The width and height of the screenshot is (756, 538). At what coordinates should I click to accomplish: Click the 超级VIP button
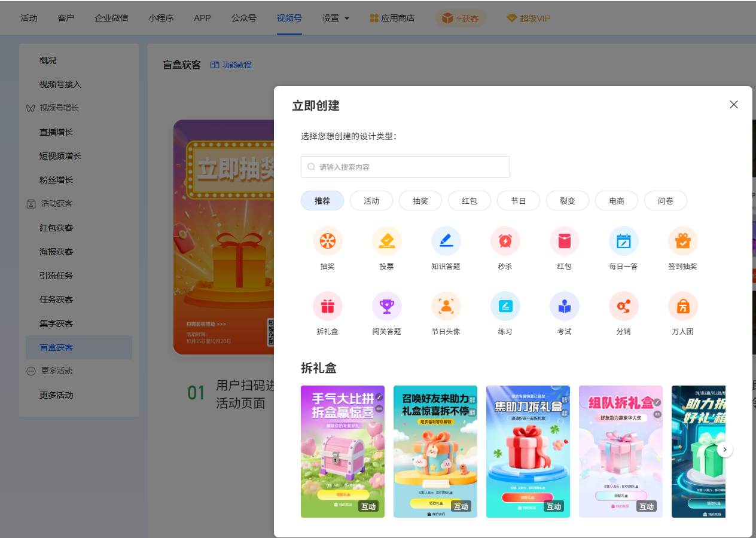[529, 18]
